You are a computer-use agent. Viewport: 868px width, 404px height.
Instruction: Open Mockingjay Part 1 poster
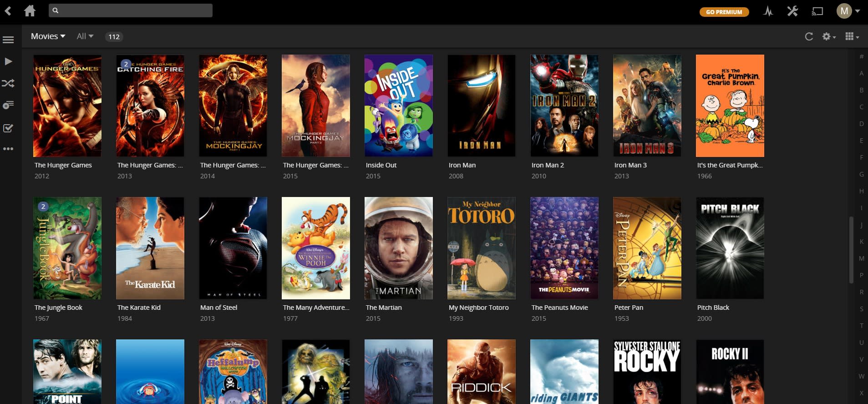233,106
